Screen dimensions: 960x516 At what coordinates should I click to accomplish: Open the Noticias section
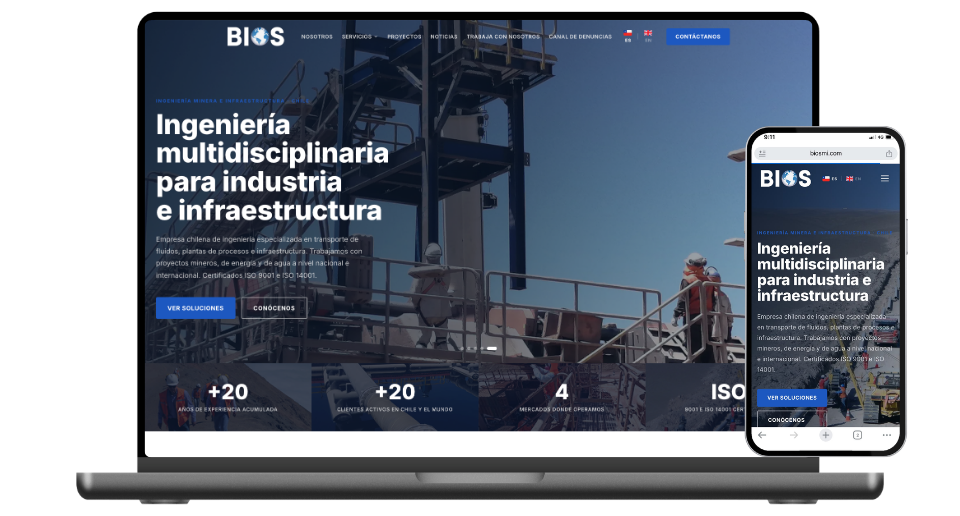[444, 37]
